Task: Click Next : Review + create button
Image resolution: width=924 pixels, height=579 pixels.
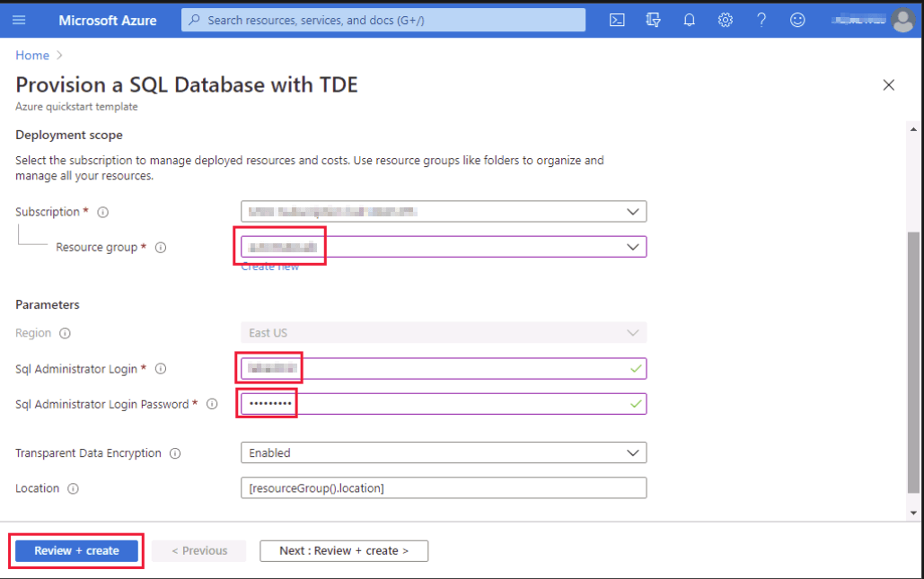Action: pos(344,550)
